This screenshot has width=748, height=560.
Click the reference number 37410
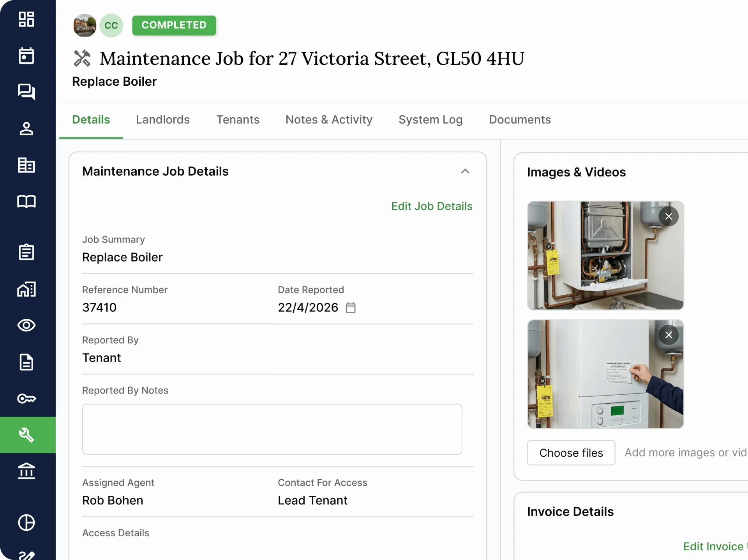pos(99,307)
